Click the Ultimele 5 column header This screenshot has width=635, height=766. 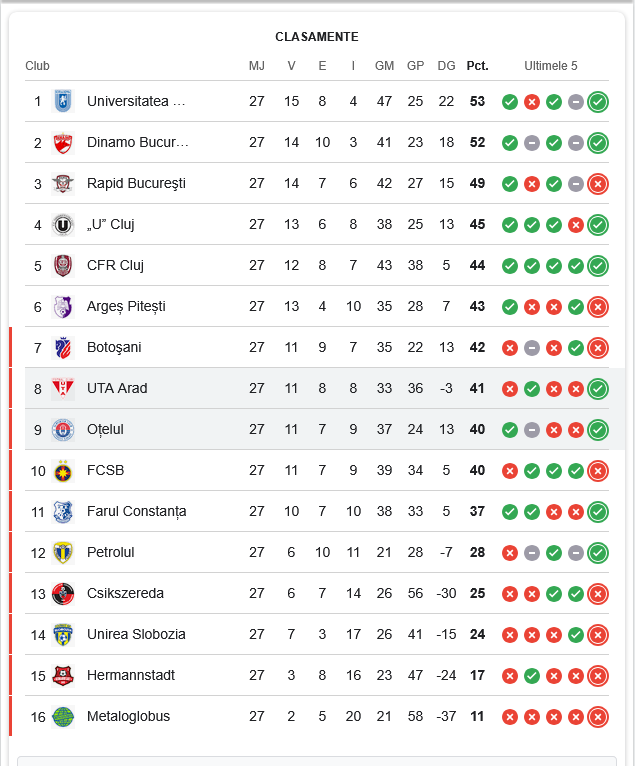pos(551,66)
